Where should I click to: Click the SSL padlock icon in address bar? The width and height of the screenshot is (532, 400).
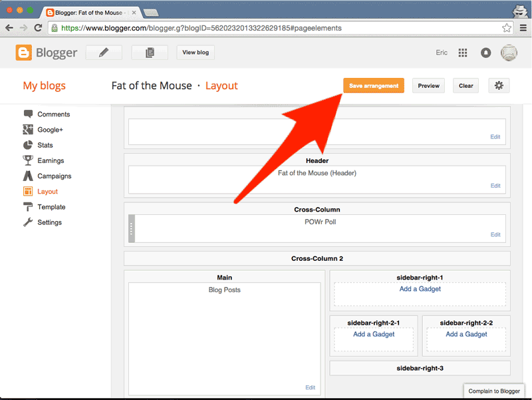tap(55, 28)
